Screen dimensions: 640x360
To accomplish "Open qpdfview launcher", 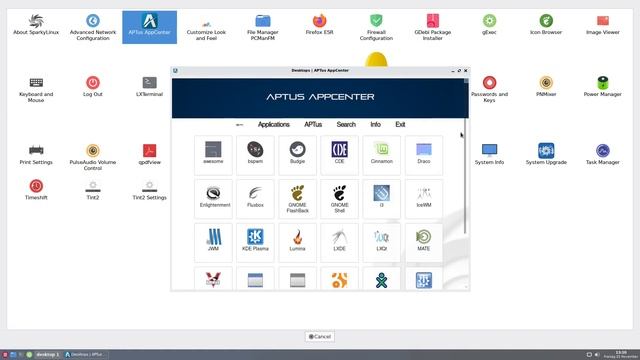I will (149, 154).
